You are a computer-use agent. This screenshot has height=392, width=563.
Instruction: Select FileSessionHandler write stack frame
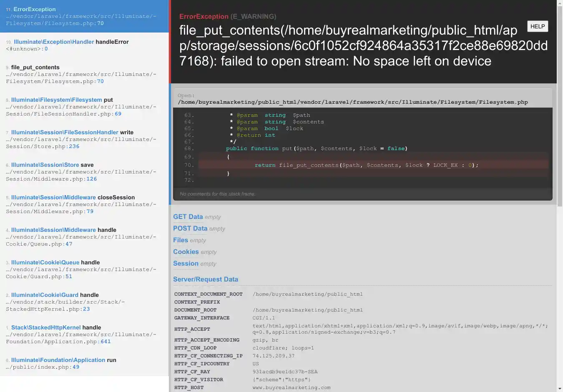83,139
